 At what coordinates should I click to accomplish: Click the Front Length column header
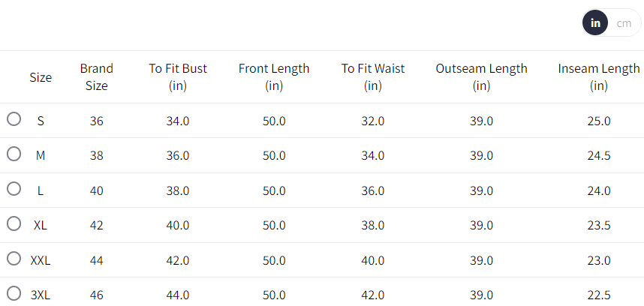pos(274,77)
